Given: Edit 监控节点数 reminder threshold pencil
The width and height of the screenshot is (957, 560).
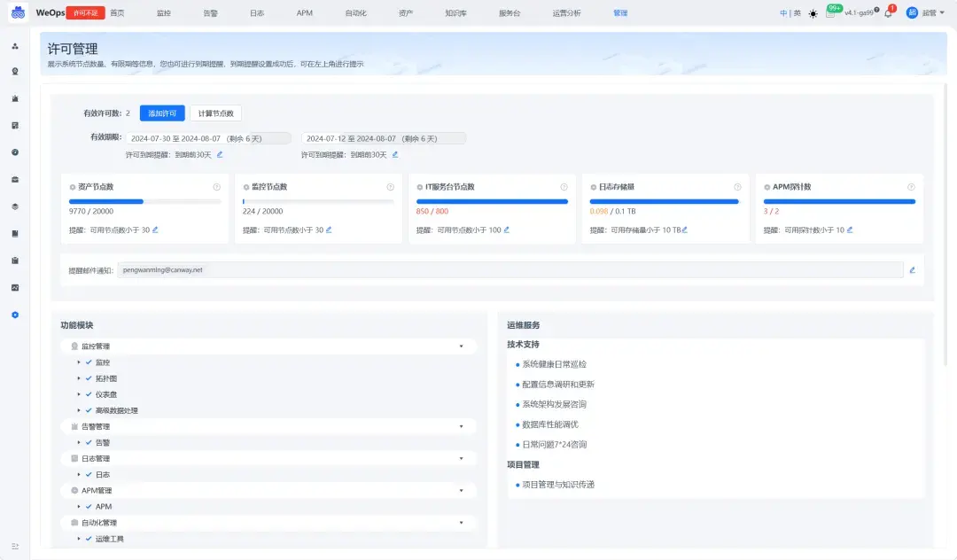Looking at the screenshot, I should click(329, 230).
